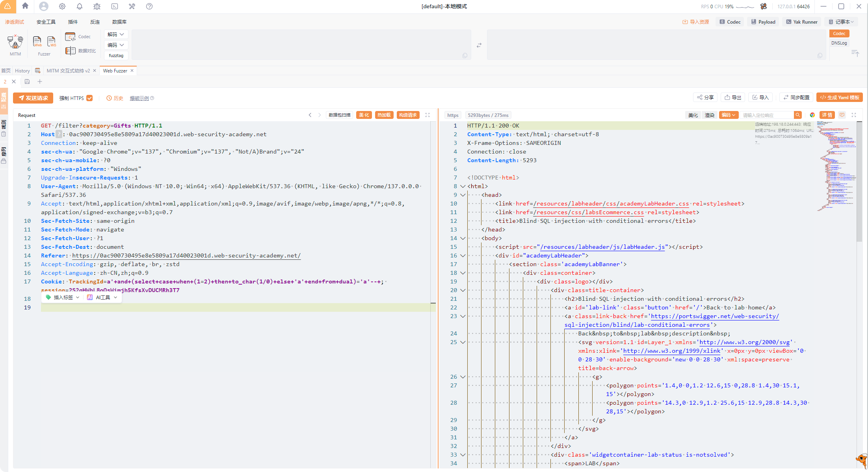Click the Web Fuzzer icon

(x=37, y=41)
